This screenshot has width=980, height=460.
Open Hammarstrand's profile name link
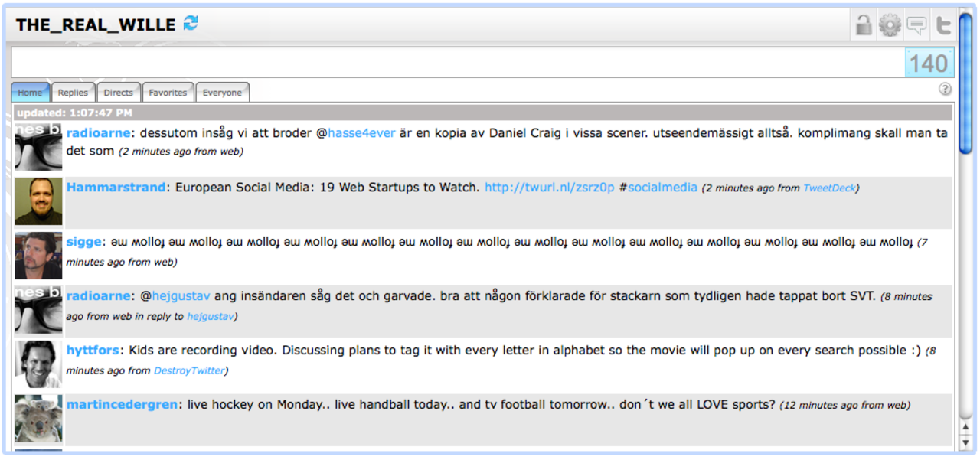click(x=116, y=188)
